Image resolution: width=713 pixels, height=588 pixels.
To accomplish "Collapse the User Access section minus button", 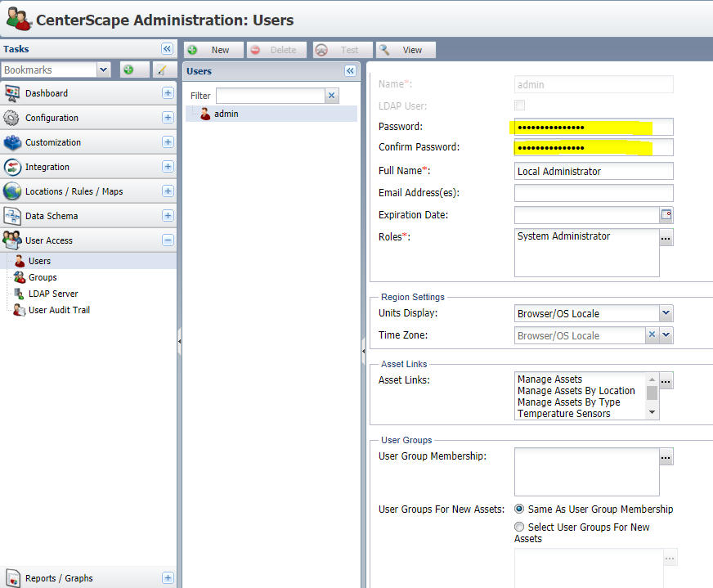I will tap(168, 240).
